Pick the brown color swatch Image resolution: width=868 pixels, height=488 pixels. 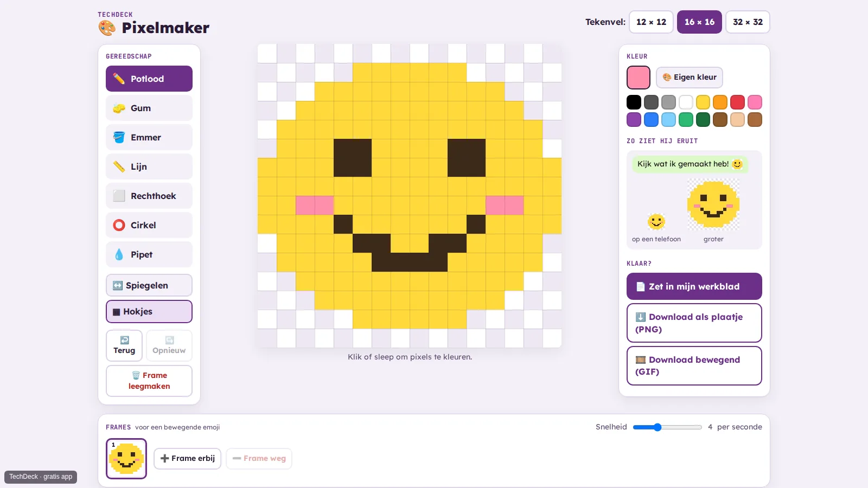(x=720, y=119)
